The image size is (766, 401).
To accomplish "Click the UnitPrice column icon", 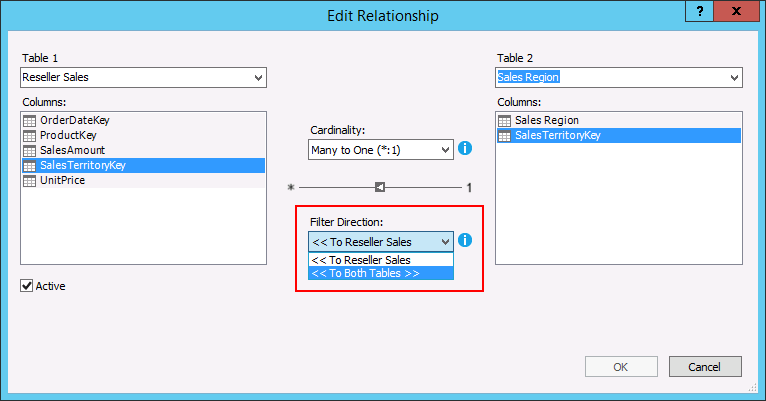I will pos(29,180).
